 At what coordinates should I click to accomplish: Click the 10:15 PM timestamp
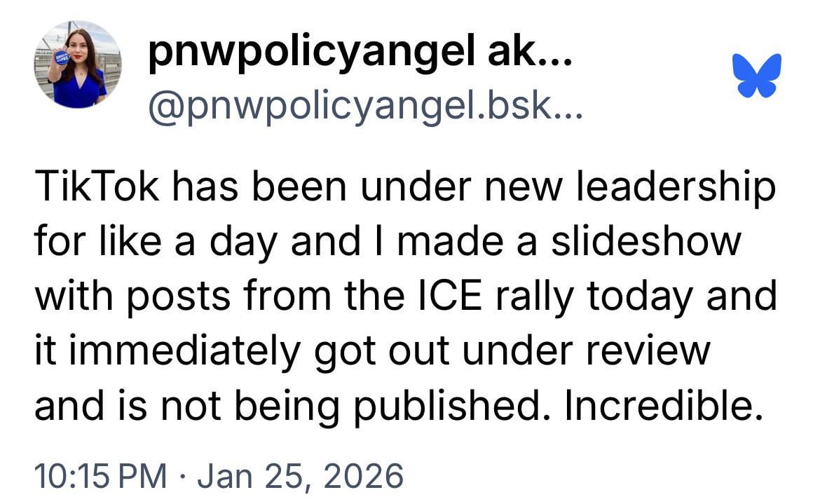point(100,477)
